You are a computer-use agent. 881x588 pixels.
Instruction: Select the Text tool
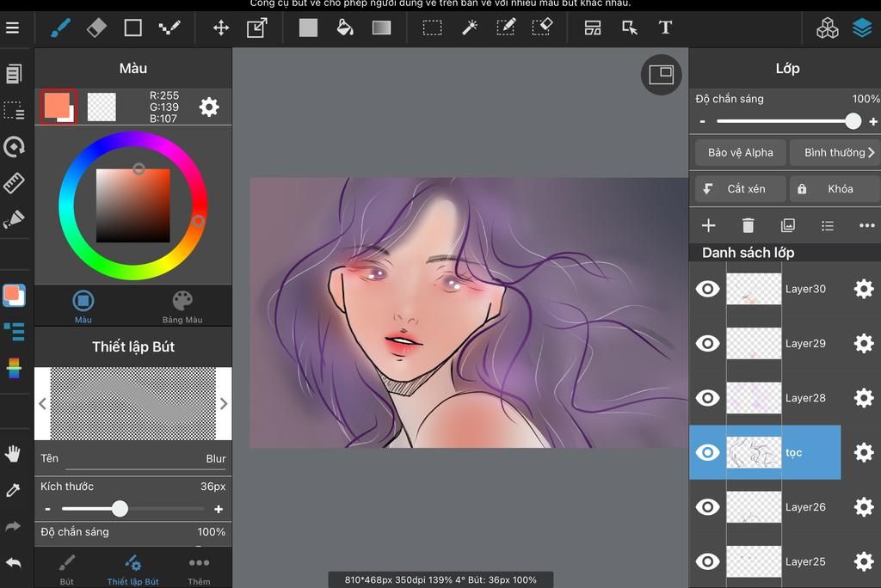point(665,28)
